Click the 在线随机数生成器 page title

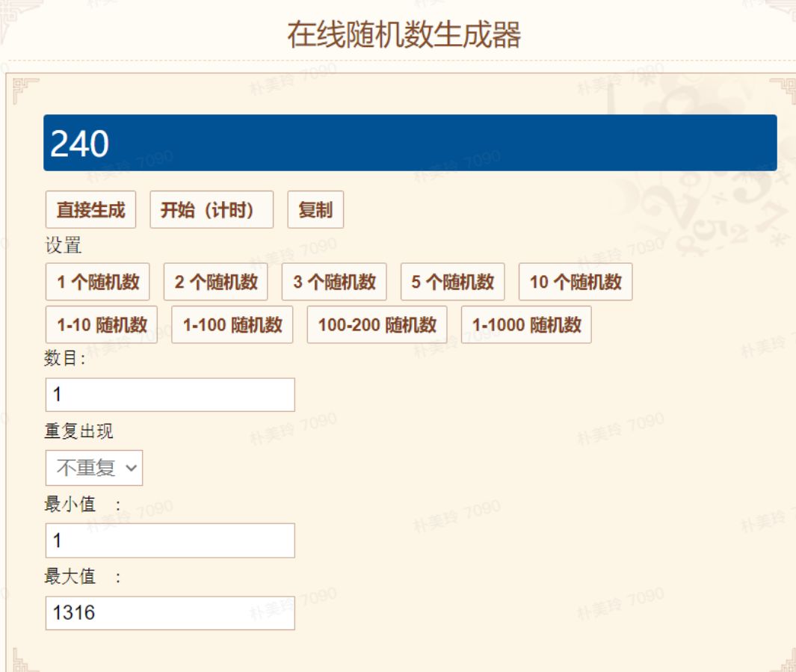pyautogui.click(x=404, y=34)
